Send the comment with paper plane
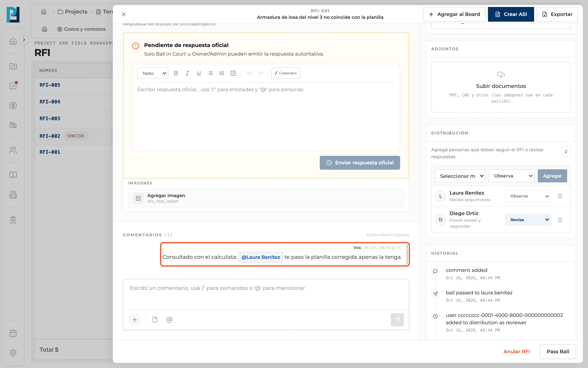The width and height of the screenshot is (588, 368). 397,320
